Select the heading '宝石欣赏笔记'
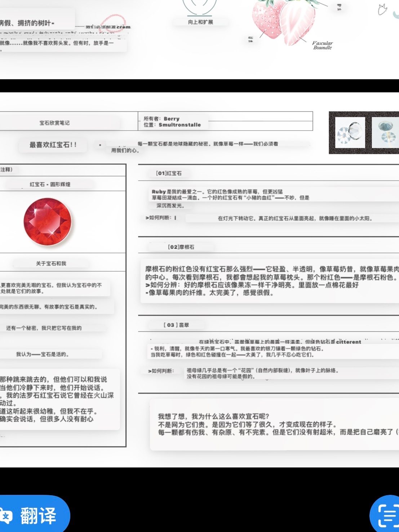 pyautogui.click(x=54, y=123)
